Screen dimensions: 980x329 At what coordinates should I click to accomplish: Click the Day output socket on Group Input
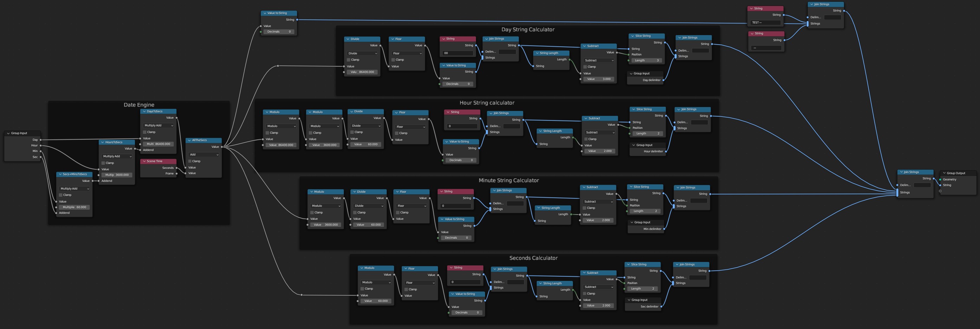[x=41, y=140]
